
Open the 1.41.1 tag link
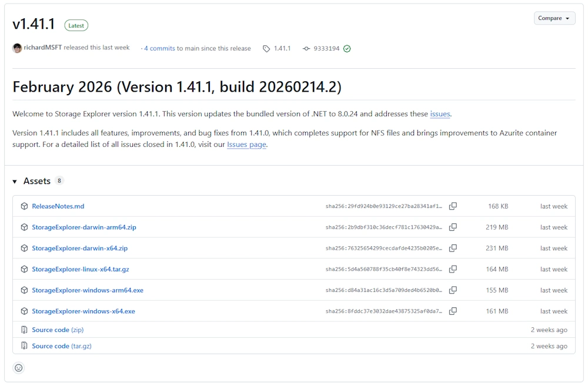tap(282, 48)
